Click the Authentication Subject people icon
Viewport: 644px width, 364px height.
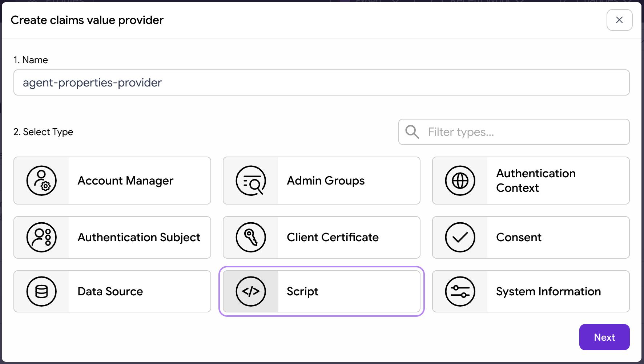pyautogui.click(x=41, y=237)
